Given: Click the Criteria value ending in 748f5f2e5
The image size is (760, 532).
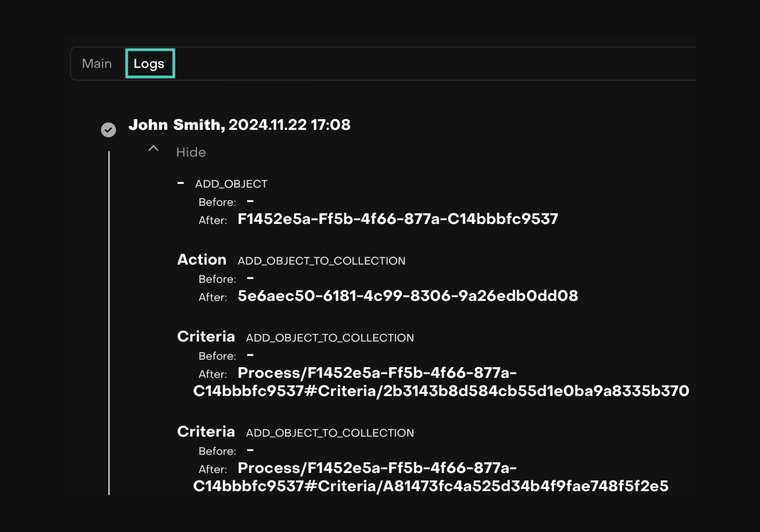Looking at the screenshot, I should click(430, 486).
